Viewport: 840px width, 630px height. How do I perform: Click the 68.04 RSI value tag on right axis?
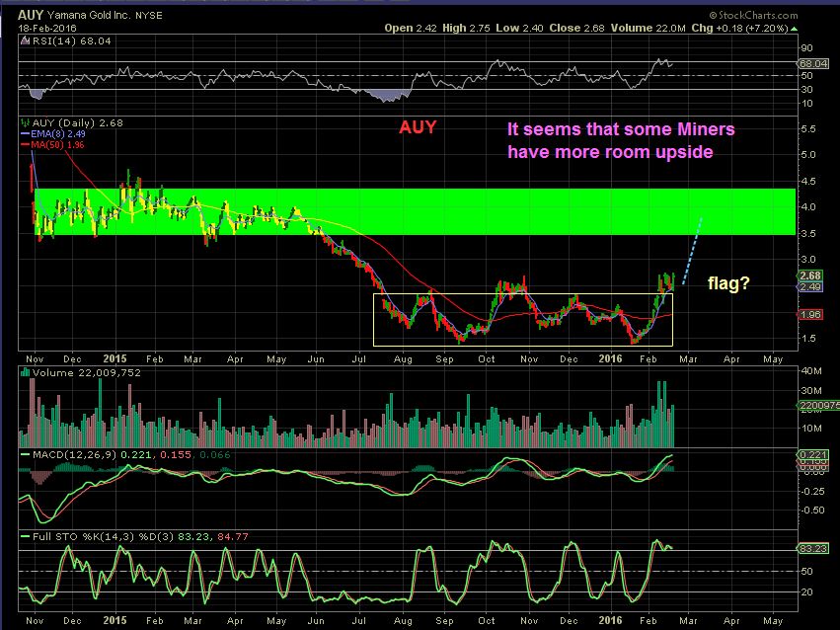point(813,64)
